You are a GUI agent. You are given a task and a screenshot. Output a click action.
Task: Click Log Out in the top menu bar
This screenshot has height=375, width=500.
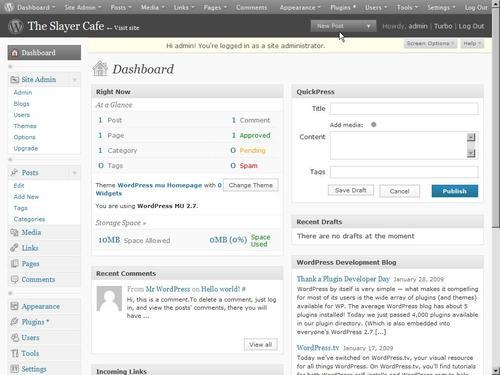(476, 7)
